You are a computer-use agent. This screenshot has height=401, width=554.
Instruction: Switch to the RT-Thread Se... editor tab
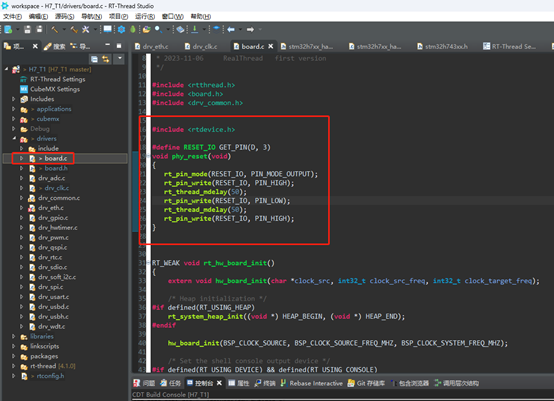pos(509,47)
